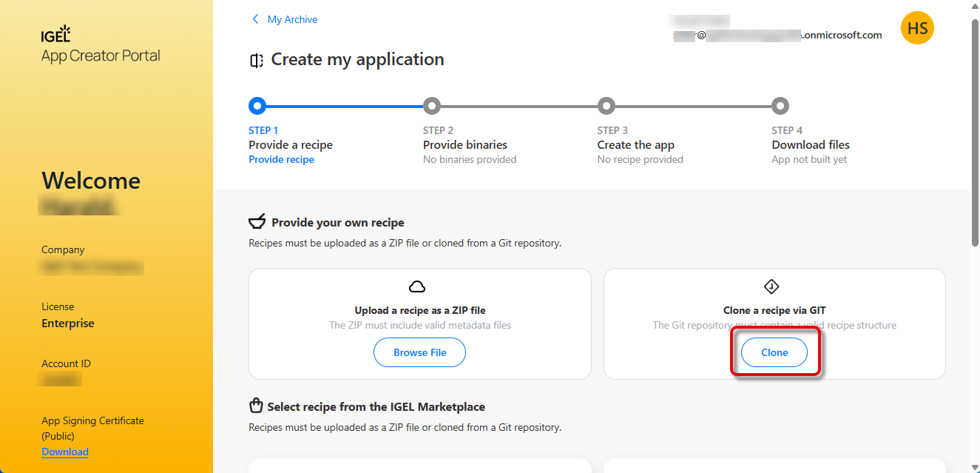Return to My Archive
Image resolution: width=980 pixels, height=473 pixels.
pos(292,19)
